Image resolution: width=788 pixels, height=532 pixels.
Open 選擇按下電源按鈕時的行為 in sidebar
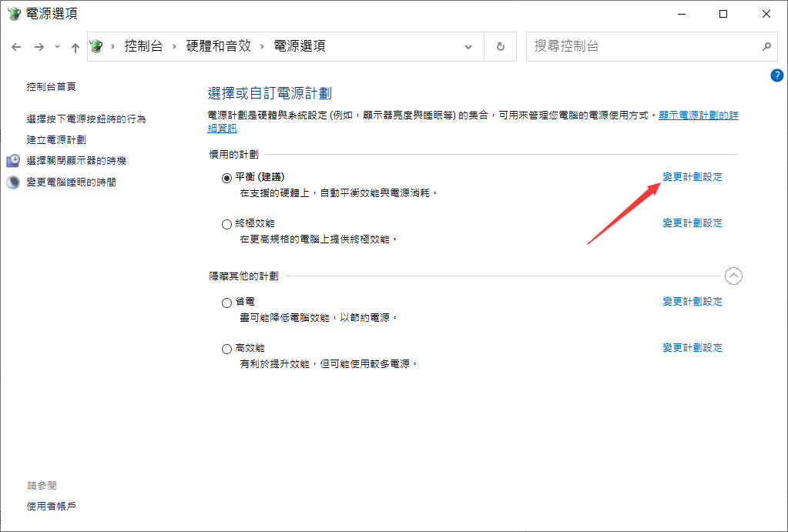(x=86, y=119)
